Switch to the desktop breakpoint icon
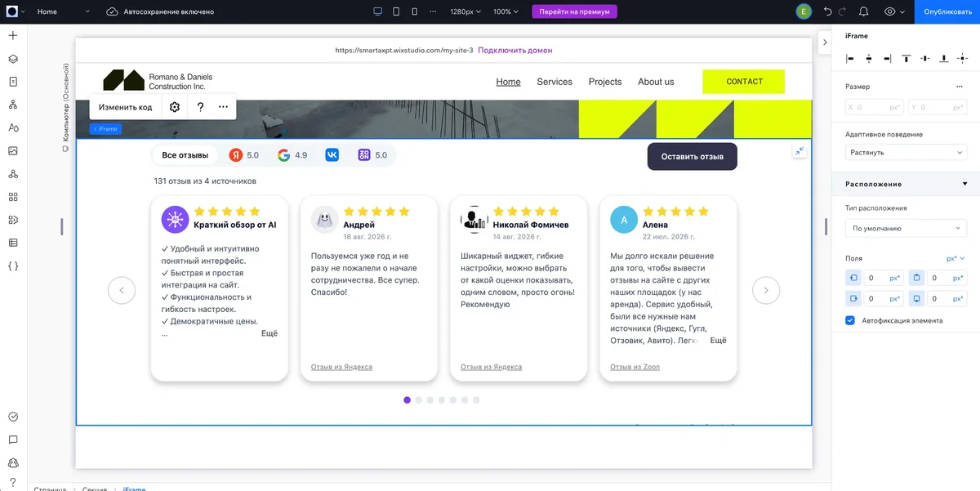The image size is (980, 491). click(377, 11)
